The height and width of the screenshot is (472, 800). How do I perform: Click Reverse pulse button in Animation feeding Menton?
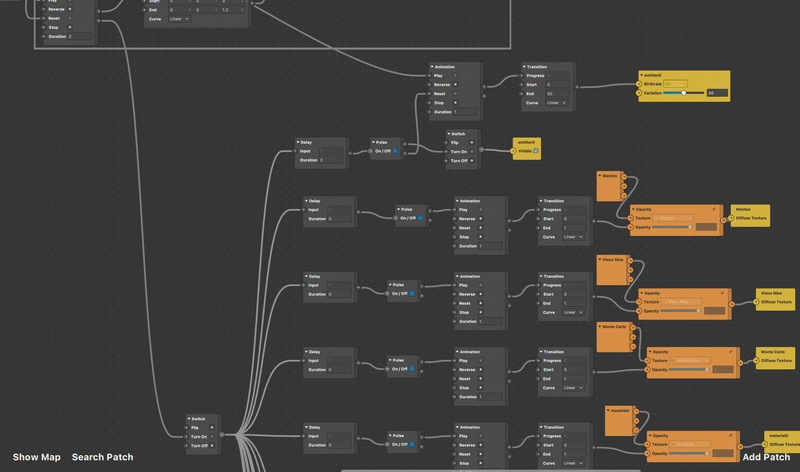[x=481, y=218]
